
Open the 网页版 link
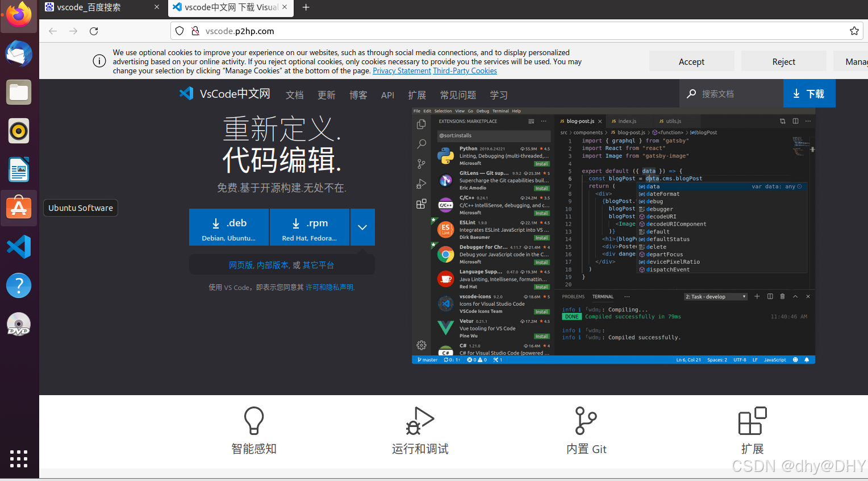click(241, 265)
